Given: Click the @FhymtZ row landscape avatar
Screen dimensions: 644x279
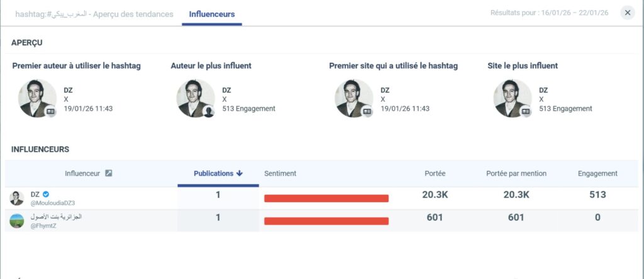Looking at the screenshot, I should pyautogui.click(x=17, y=221).
